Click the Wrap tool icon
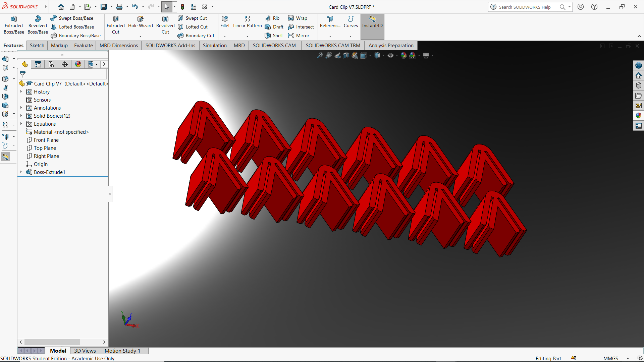This screenshot has width=644, height=362. (x=290, y=18)
